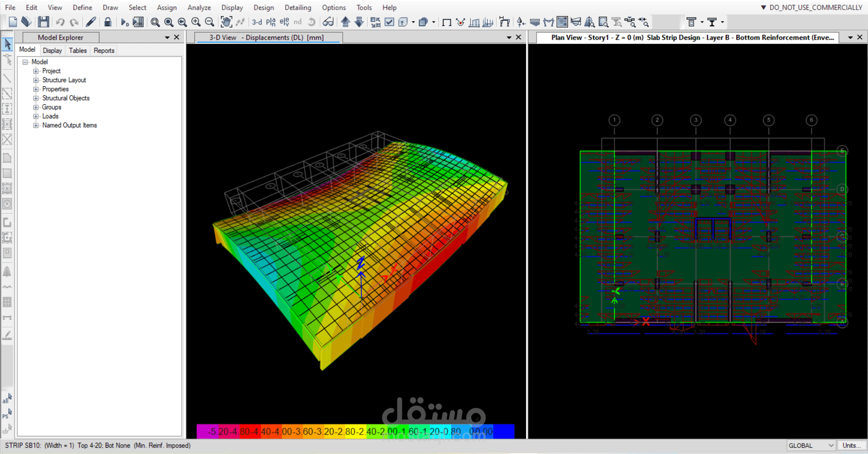Viewport: 868px width, 454px height.
Task: Expand the Loads tree node
Action: pos(36,116)
